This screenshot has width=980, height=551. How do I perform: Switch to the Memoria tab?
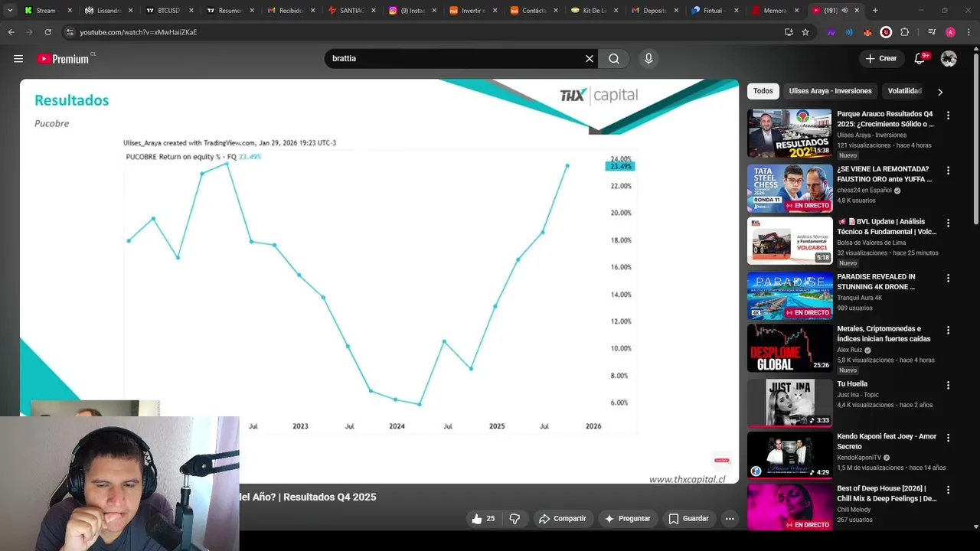click(776, 11)
